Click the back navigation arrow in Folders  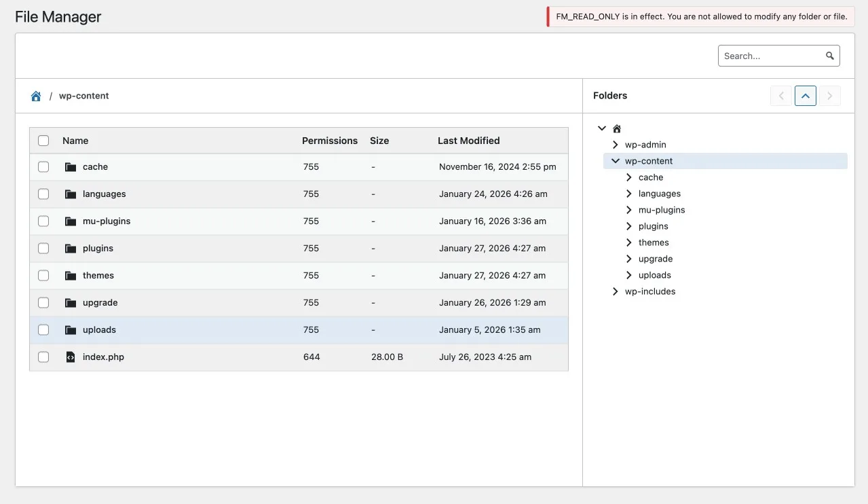(x=780, y=96)
